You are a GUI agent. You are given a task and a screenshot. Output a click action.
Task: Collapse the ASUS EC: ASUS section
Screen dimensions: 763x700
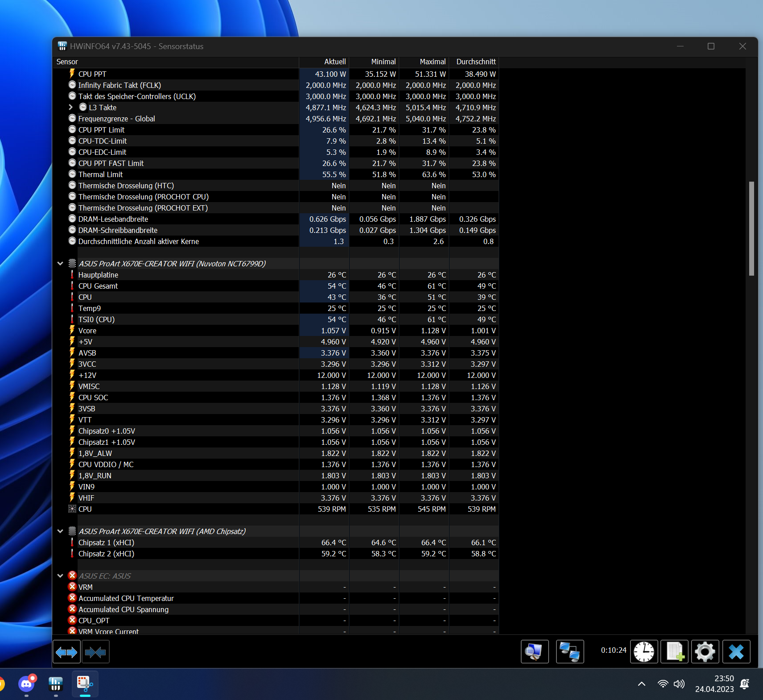61,576
